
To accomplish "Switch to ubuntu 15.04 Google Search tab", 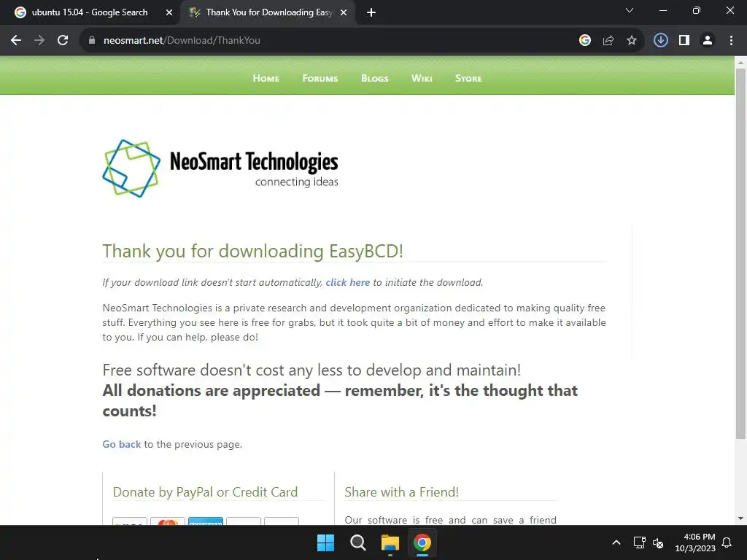I will click(90, 12).
